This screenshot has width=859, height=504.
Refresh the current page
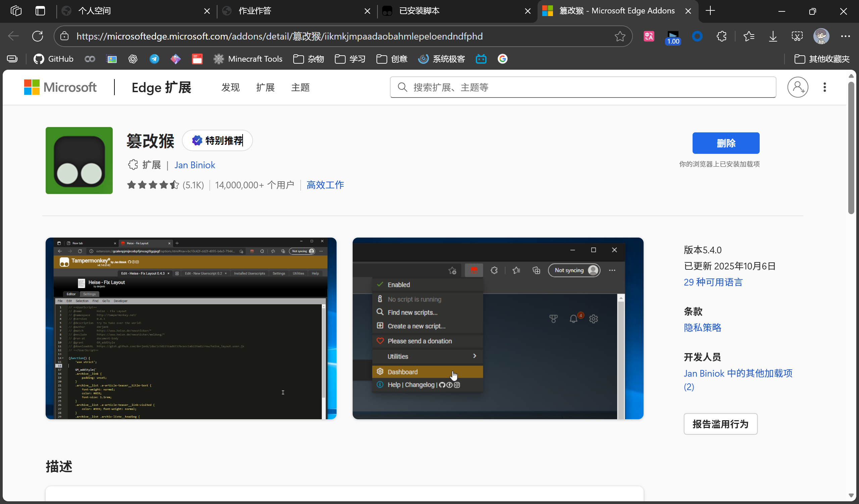tap(38, 36)
